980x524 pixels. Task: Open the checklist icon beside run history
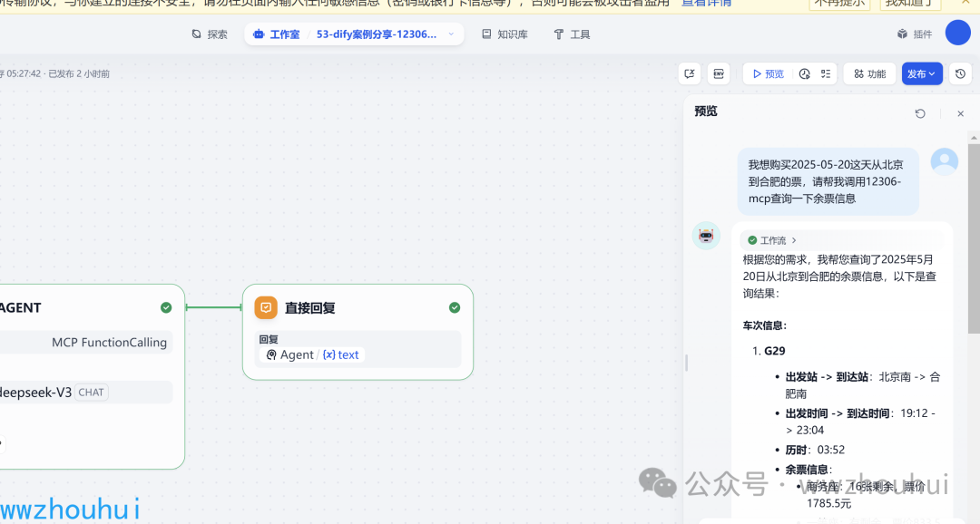(x=826, y=73)
